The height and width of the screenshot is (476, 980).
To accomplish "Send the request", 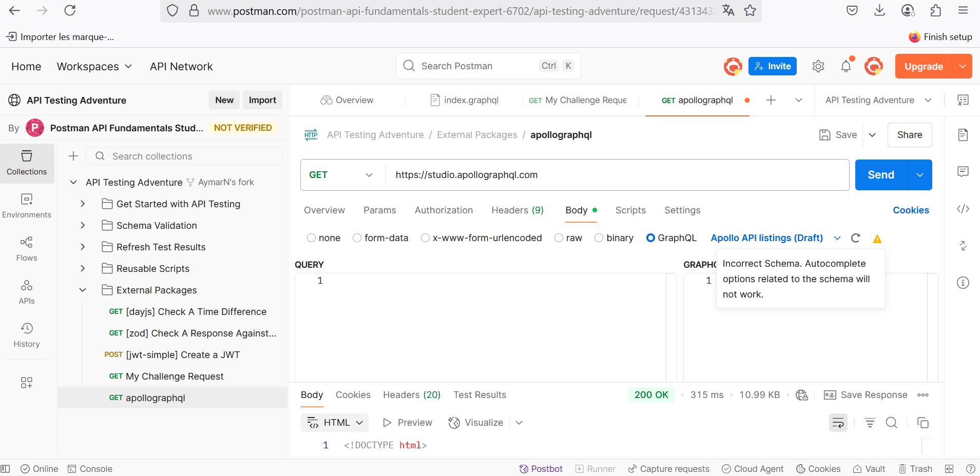I will click(881, 175).
